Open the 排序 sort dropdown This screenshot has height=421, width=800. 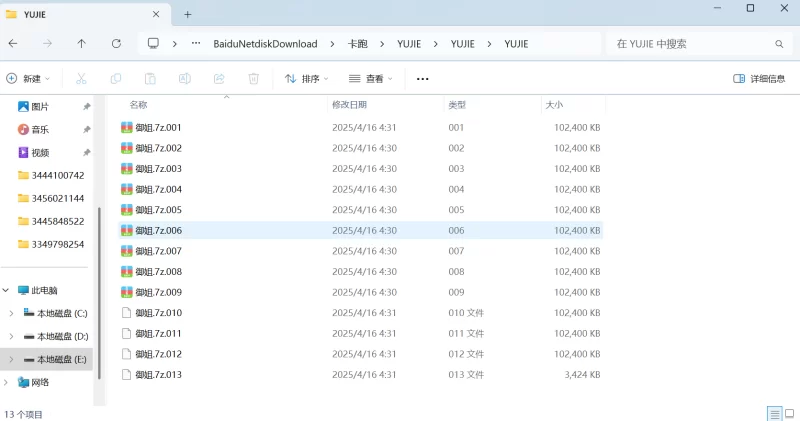pos(307,79)
